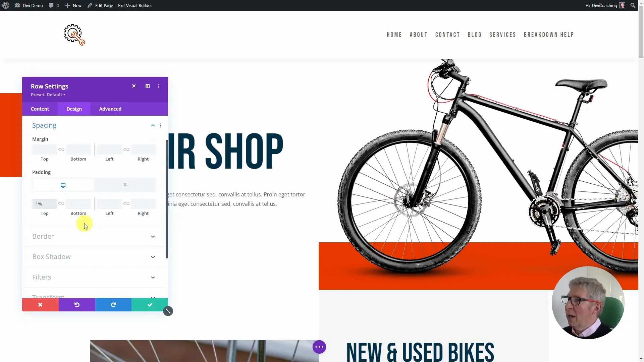Save row changes with green checkmark

pos(150,305)
